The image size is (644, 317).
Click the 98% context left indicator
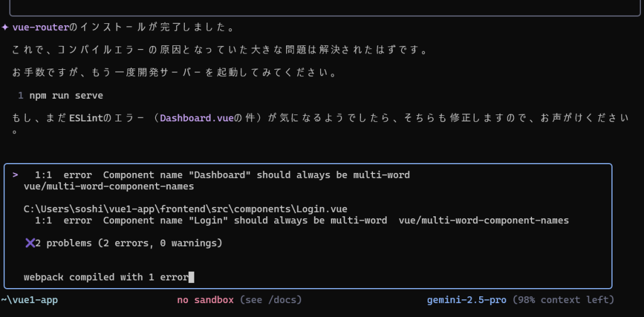[x=563, y=300]
